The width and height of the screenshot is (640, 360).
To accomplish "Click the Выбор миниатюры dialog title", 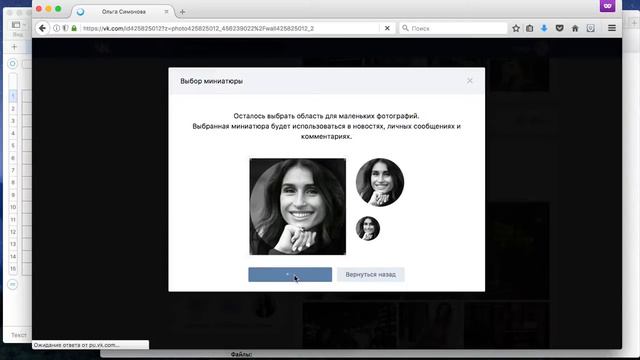I will (211, 81).
